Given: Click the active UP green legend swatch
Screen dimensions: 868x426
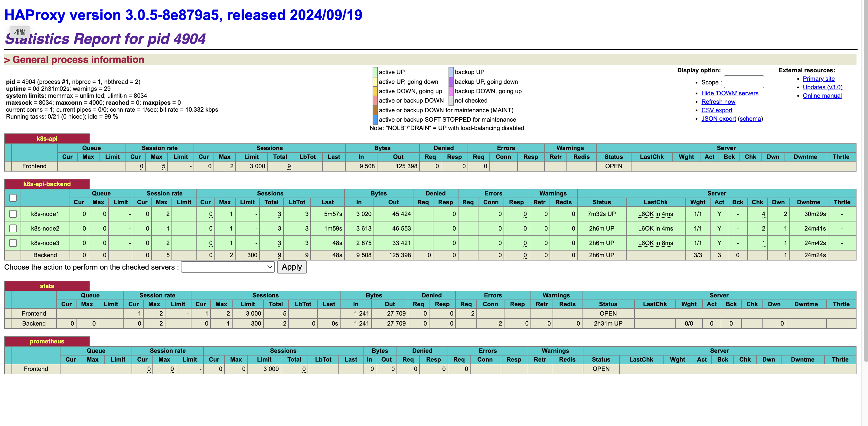Looking at the screenshot, I should tap(375, 72).
